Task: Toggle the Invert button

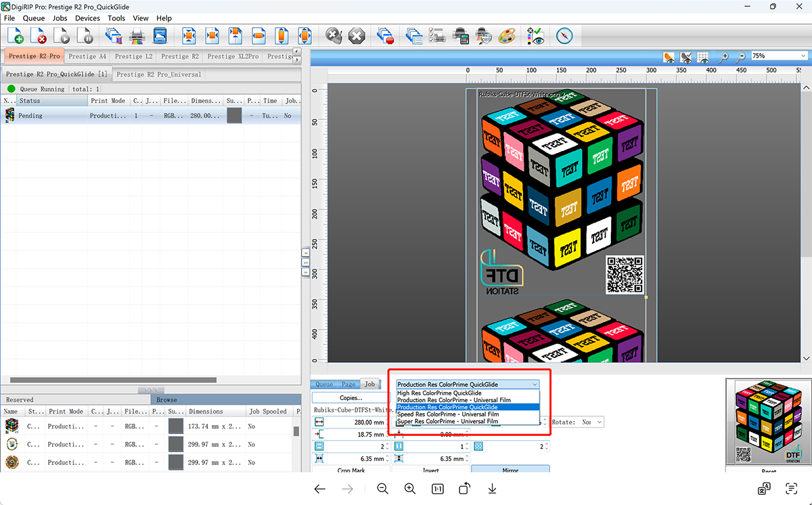Action: (430, 470)
